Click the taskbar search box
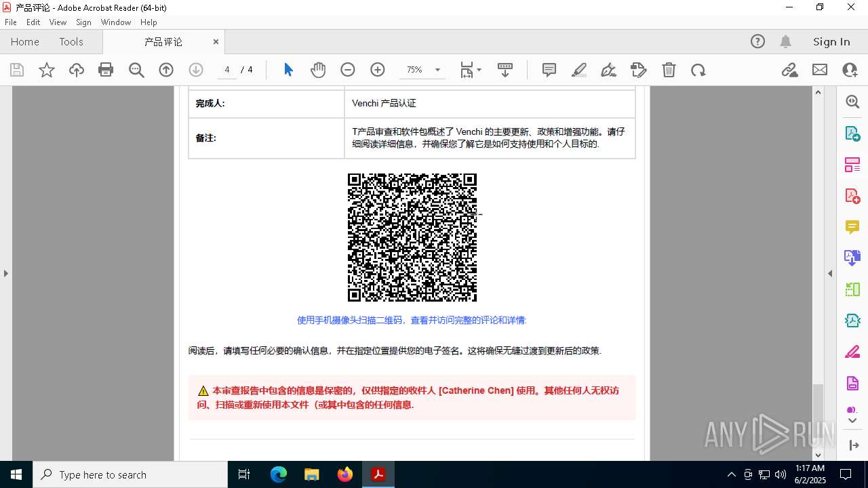Screen dimensions: 868x488 [130, 474]
